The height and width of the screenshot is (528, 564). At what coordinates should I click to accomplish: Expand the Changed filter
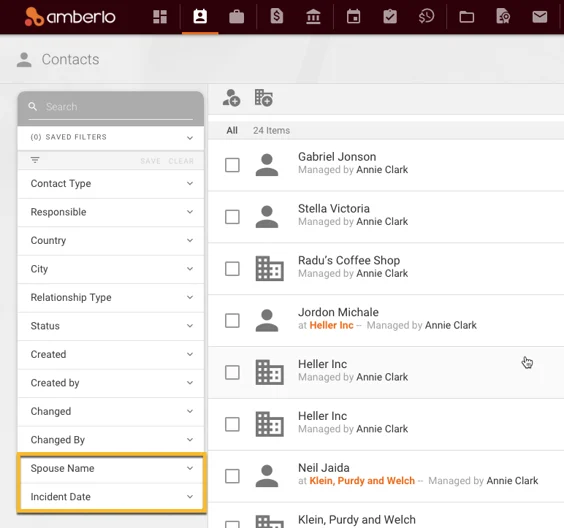111,411
